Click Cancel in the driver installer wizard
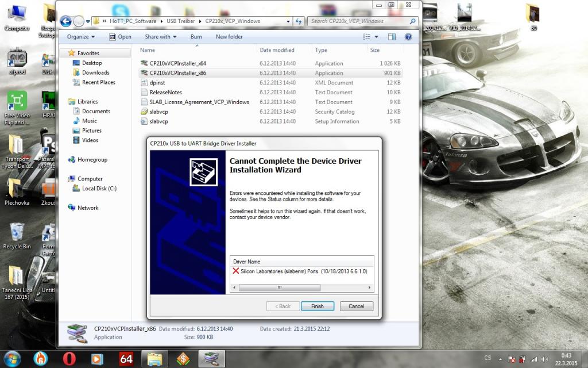588x368 pixels. (x=356, y=306)
